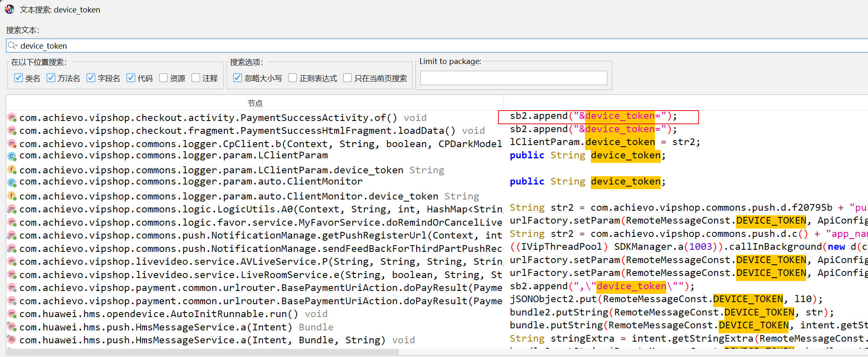Toggle the 忽略大小写 checkbox
Screen dimensions: 868x357
tap(238, 78)
